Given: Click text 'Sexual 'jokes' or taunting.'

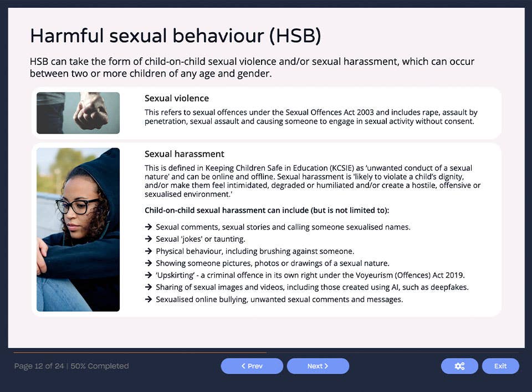Looking at the screenshot, I should point(201,239).
